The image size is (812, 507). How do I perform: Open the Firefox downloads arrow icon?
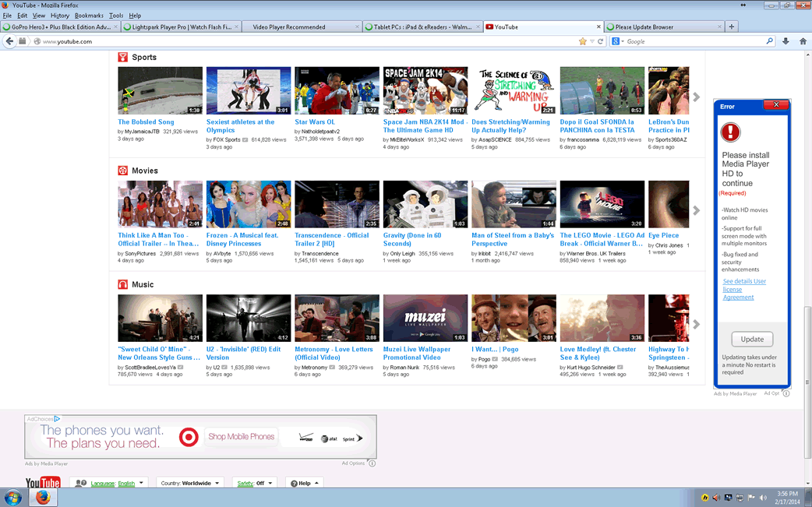point(786,41)
